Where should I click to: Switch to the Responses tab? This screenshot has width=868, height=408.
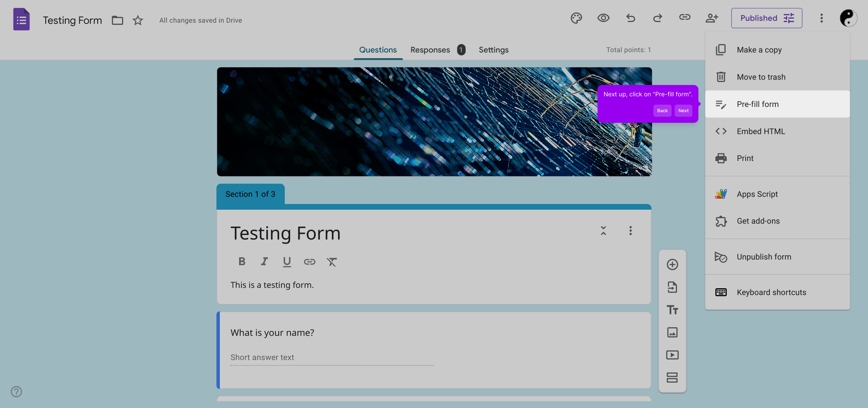[430, 50]
